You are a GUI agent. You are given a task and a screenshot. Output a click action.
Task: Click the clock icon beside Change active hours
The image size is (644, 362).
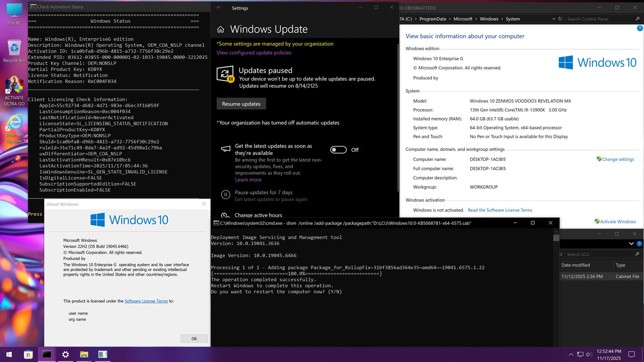tap(226, 215)
